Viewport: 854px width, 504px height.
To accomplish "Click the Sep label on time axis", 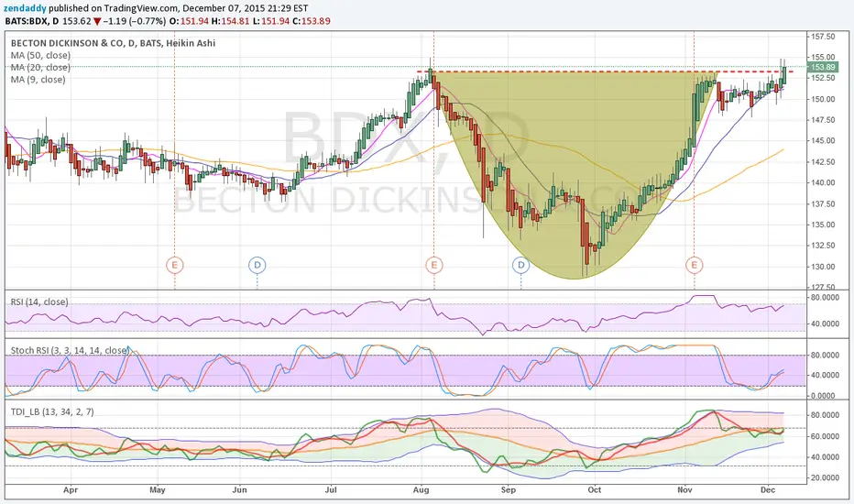I will tap(509, 490).
